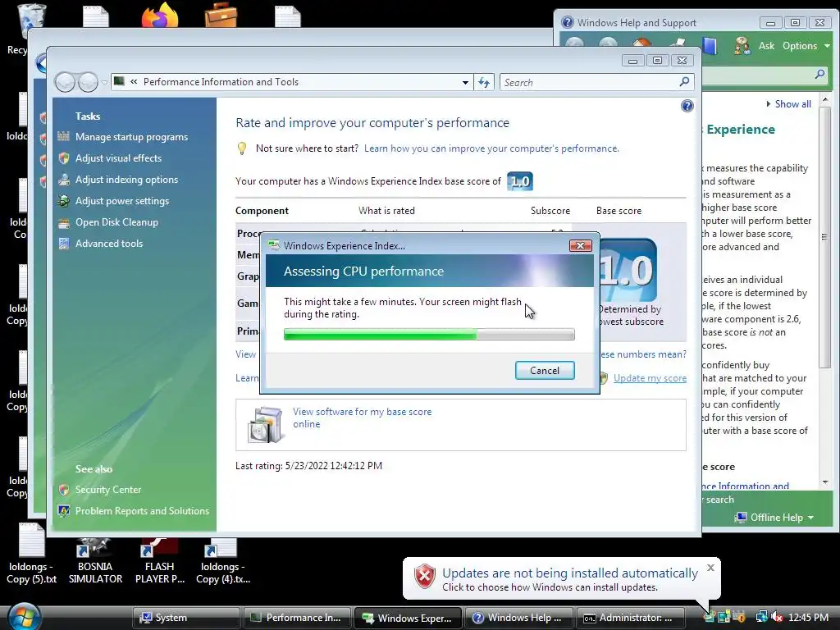Image resolution: width=840 pixels, height=630 pixels.
Task: Click the Help window vertical scrollbar
Action: 824,235
